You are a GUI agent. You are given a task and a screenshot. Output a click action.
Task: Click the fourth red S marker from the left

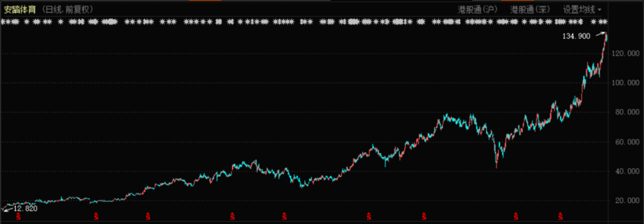[x=233, y=216]
